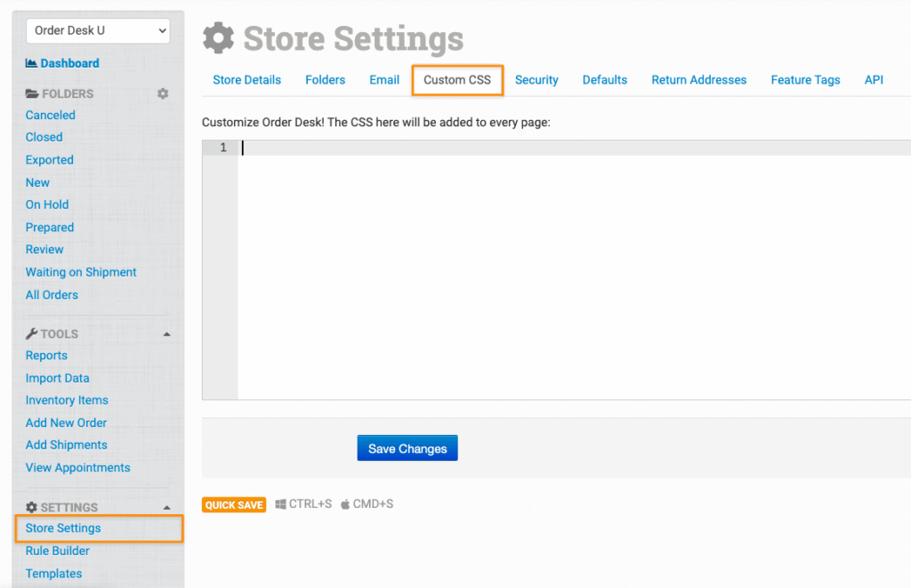911x588 pixels.
Task: Open the Rule Builder settings page
Action: tap(58, 551)
